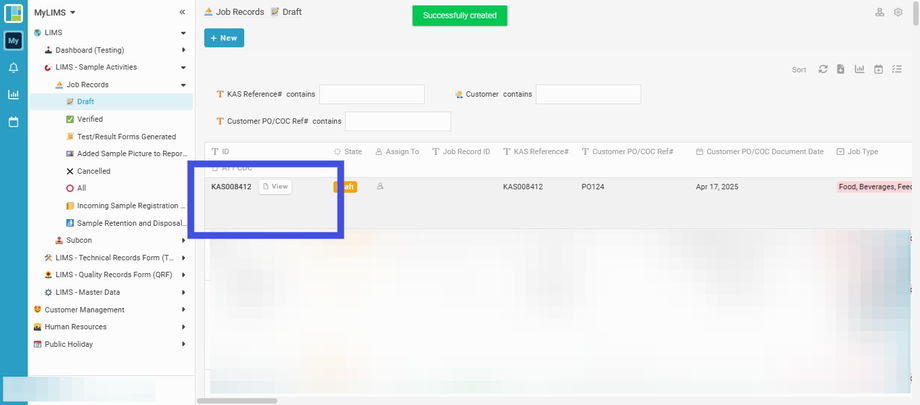
Task: Click the KAS Reference# column header
Action: point(536,151)
